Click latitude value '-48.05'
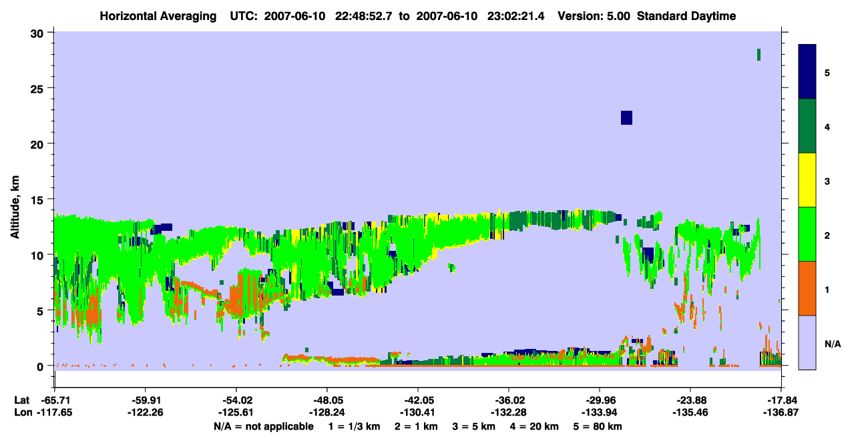The width and height of the screenshot is (868, 445). pos(327,400)
